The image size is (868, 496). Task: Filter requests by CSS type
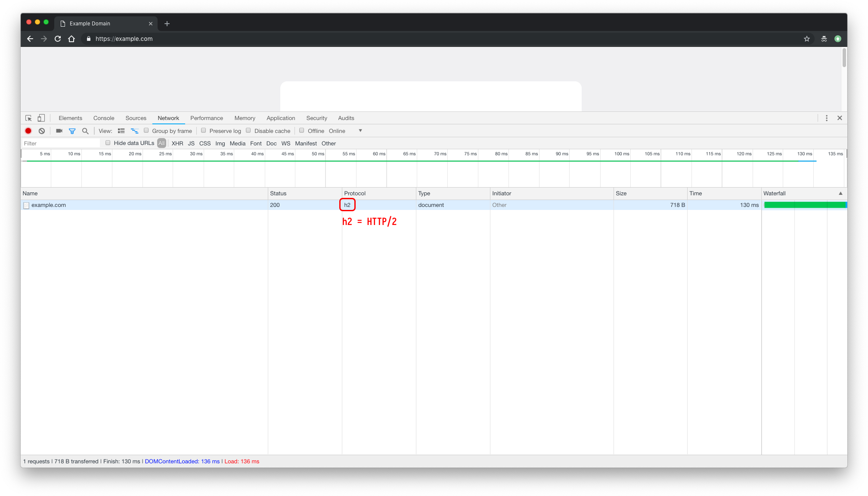coord(205,143)
